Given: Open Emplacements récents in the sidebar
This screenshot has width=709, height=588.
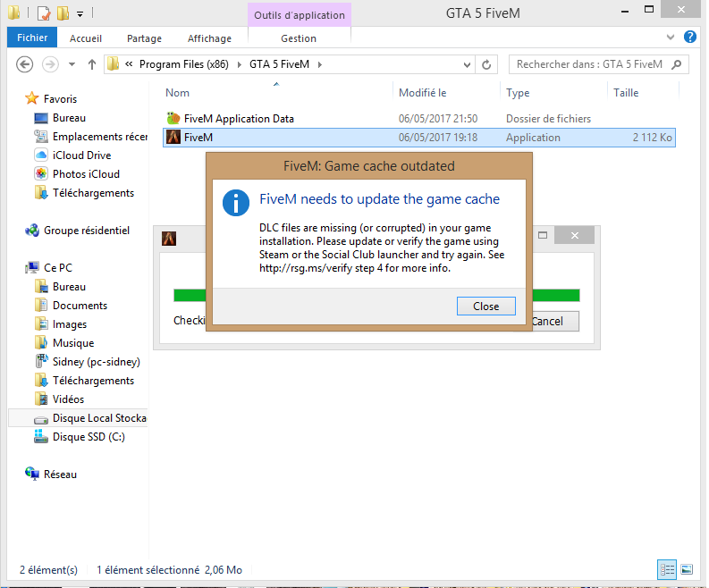Looking at the screenshot, I should coord(100,137).
